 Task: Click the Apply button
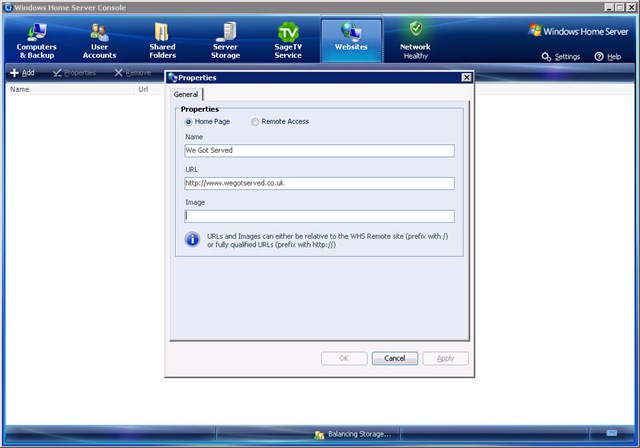coord(445,358)
